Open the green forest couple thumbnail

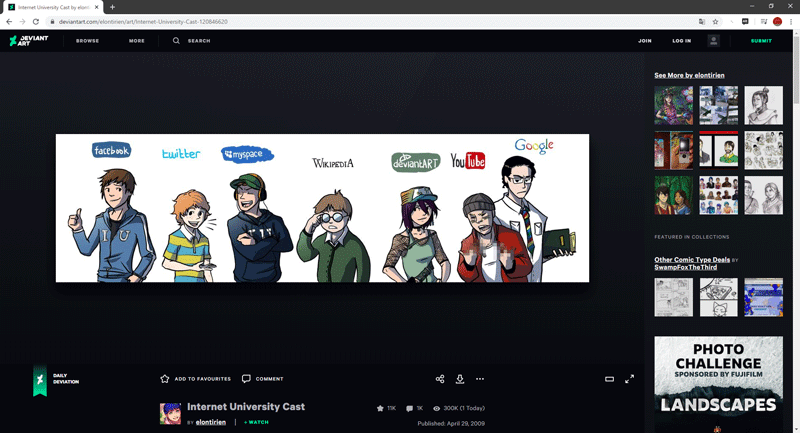tap(673, 195)
